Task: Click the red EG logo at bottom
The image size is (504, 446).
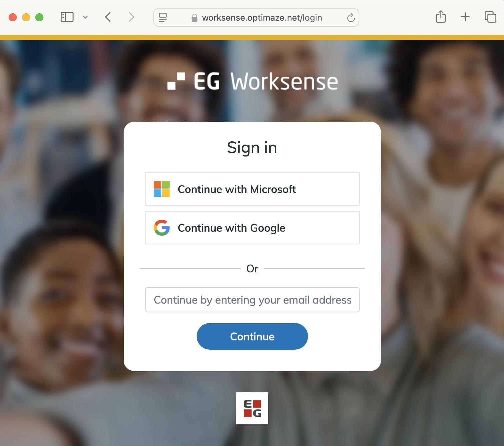Action: point(252,408)
